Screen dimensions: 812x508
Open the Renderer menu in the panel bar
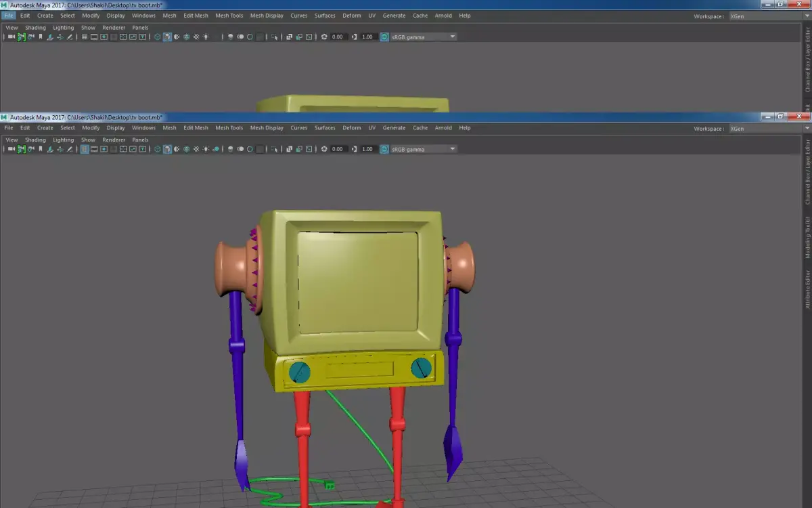point(113,140)
